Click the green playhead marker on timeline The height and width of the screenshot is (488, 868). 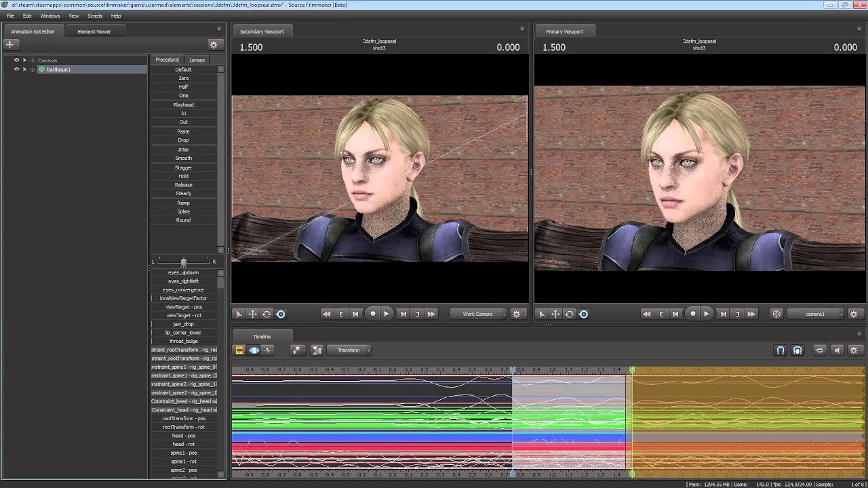[x=632, y=369]
